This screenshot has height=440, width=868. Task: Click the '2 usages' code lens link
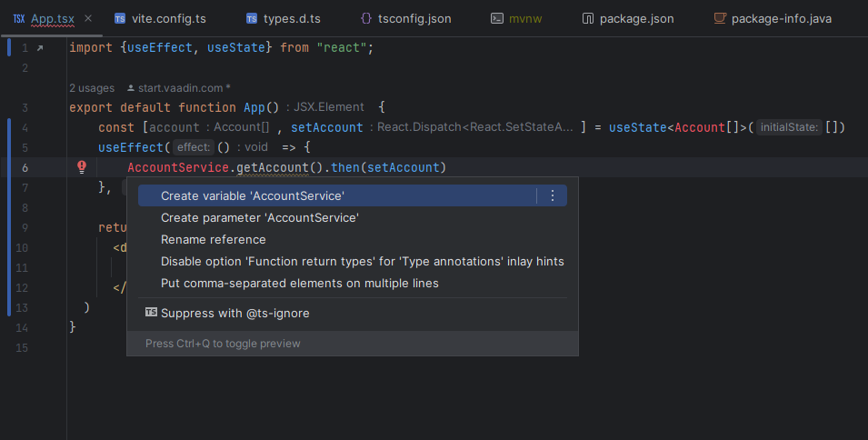click(x=92, y=88)
